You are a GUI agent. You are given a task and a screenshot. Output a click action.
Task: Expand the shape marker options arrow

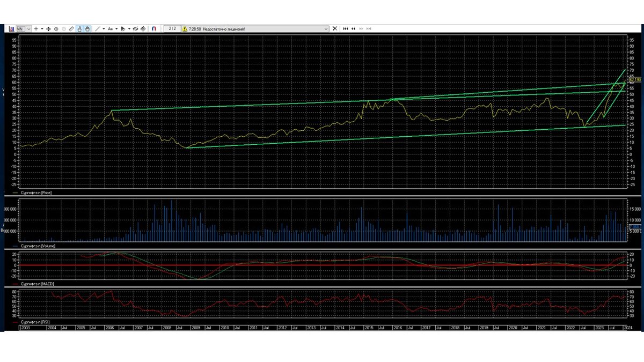tap(129, 29)
